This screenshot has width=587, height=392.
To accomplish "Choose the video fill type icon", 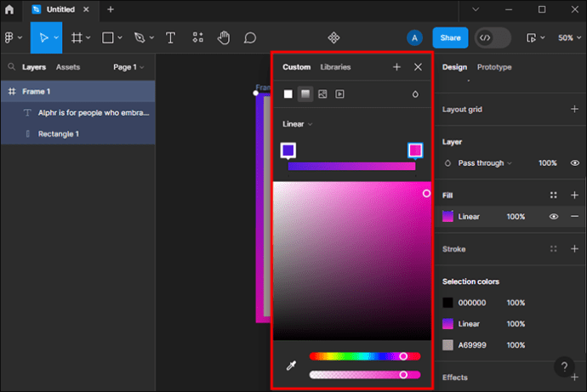I will point(339,94).
